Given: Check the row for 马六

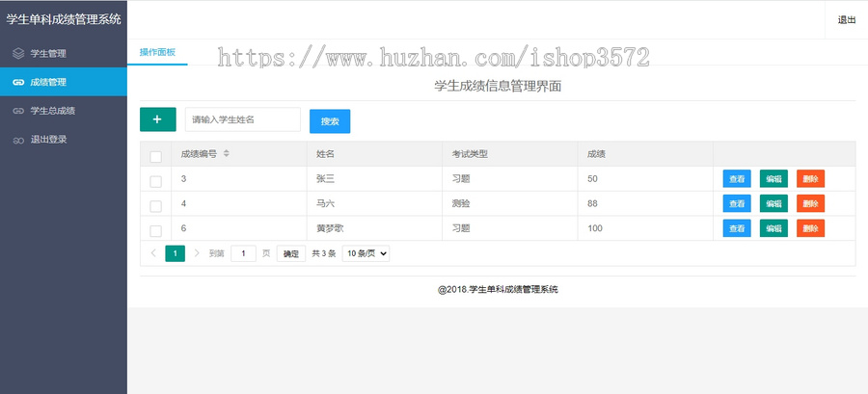Looking at the screenshot, I should 156,206.
